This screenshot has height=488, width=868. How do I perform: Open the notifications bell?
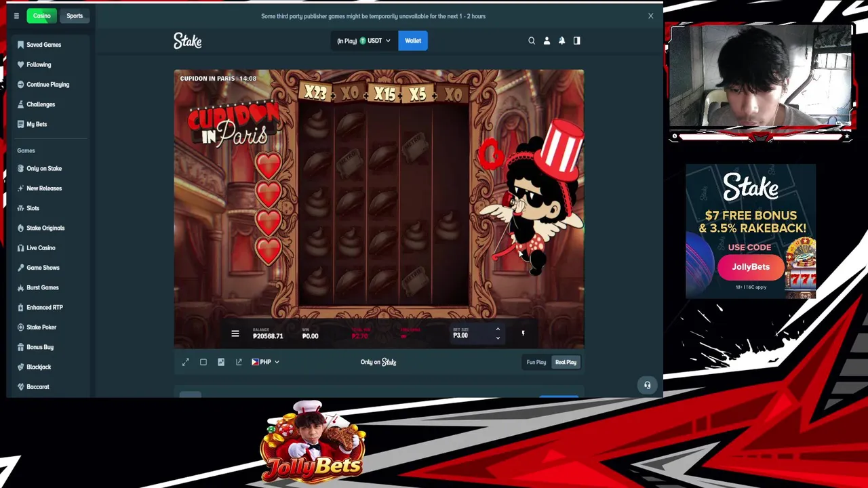click(x=561, y=41)
